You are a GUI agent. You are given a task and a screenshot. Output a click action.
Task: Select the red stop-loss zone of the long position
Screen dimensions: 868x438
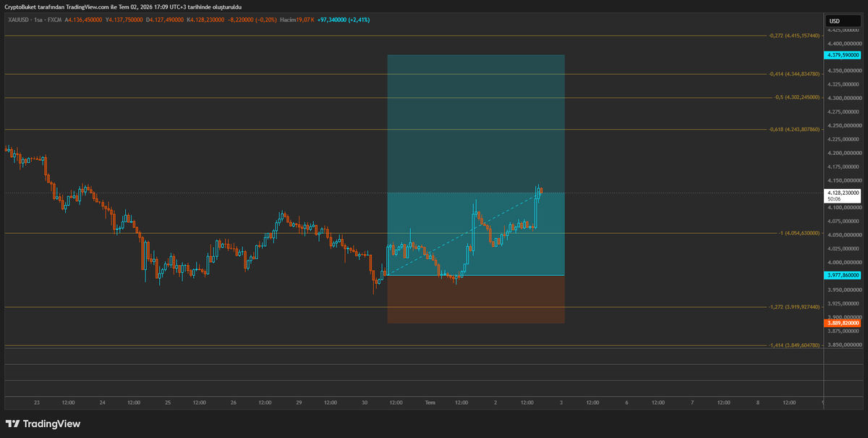476,299
